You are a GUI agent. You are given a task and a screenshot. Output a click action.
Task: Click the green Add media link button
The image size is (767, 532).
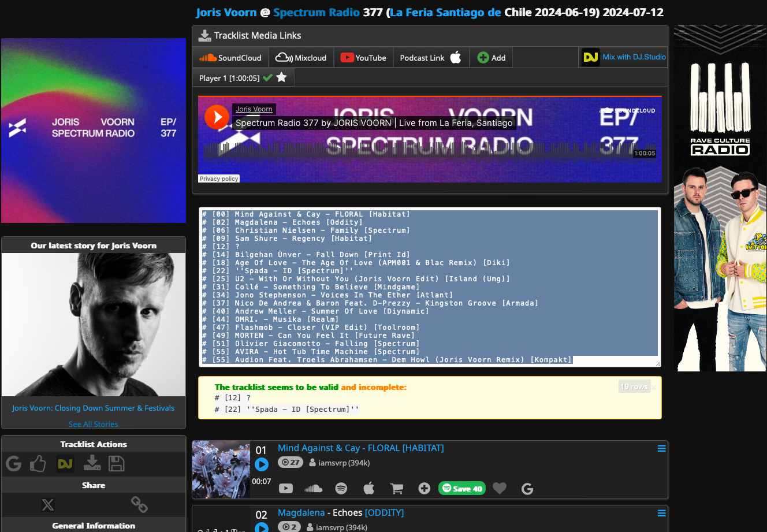492,58
